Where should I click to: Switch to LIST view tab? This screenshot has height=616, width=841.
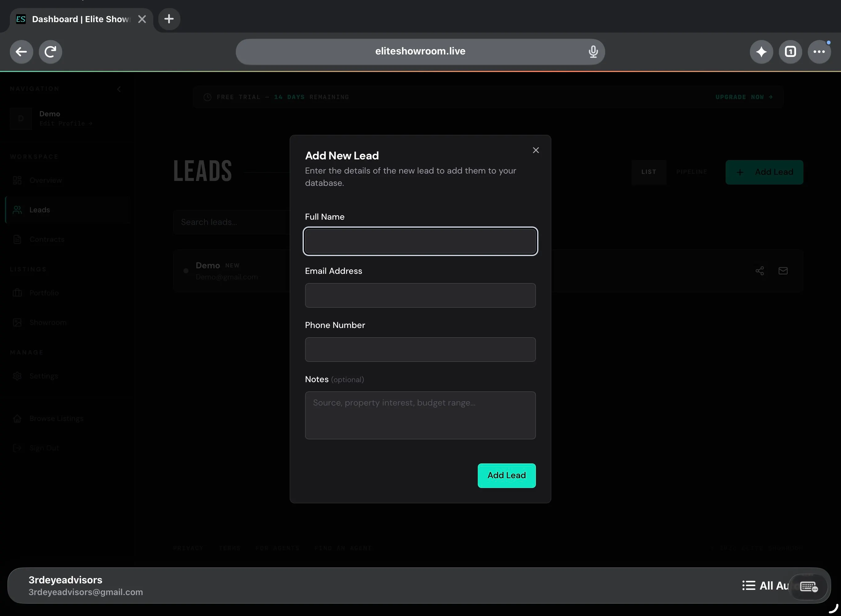[x=649, y=172]
